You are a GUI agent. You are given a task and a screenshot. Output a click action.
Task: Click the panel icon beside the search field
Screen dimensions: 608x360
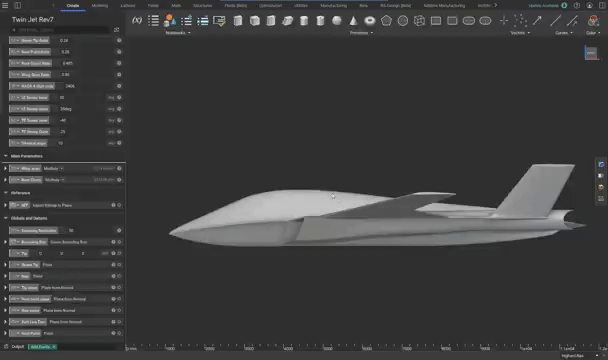pos(116,29)
